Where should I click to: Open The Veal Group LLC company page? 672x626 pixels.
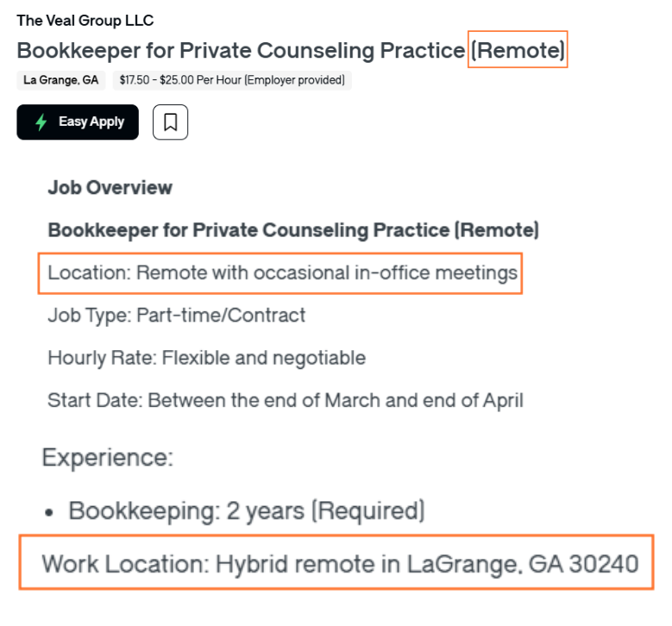coord(85,20)
